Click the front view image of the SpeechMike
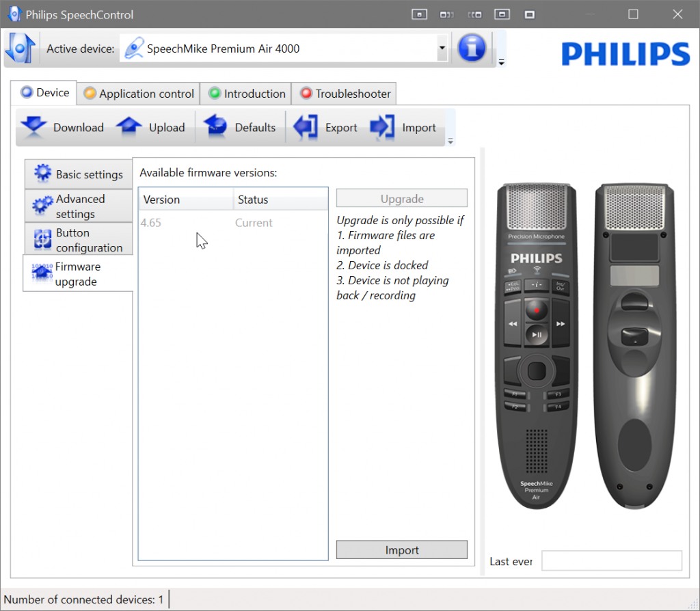 pos(537,345)
